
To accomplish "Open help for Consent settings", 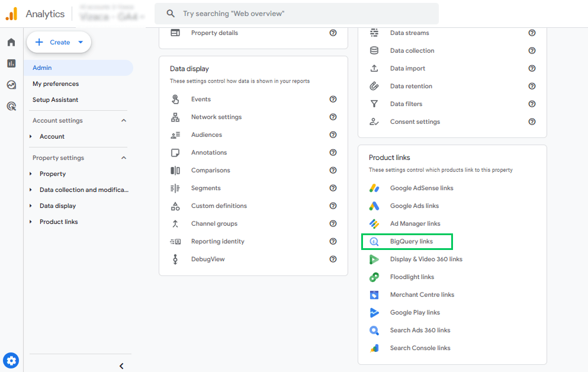I will pyautogui.click(x=532, y=121).
